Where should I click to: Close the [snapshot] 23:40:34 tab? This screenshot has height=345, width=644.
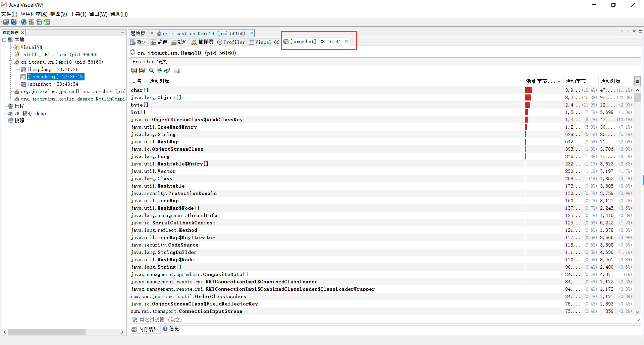pos(346,42)
